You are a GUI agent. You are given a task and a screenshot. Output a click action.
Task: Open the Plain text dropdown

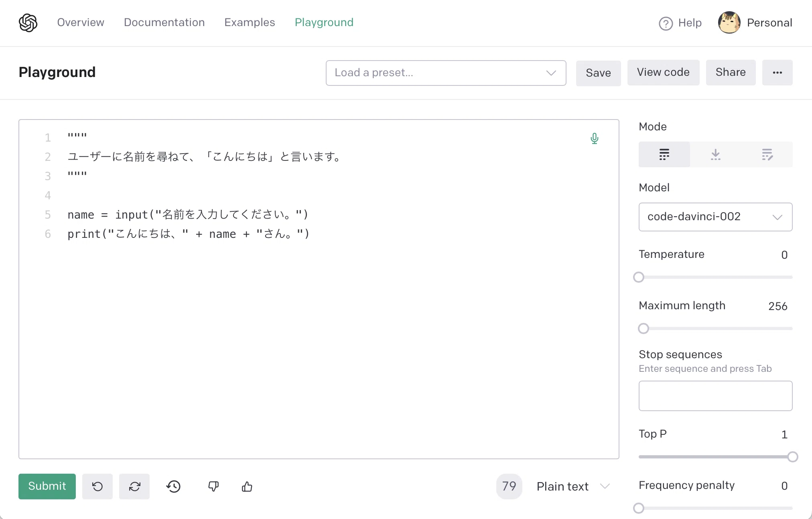(x=573, y=487)
